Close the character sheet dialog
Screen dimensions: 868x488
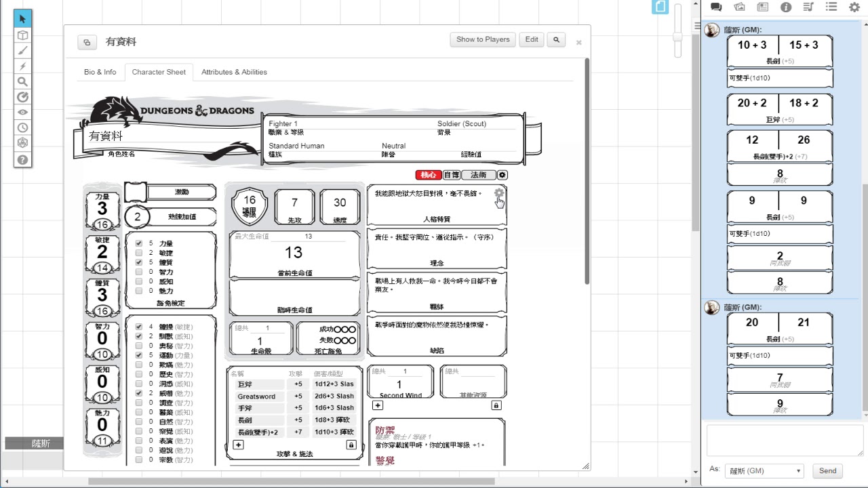579,42
